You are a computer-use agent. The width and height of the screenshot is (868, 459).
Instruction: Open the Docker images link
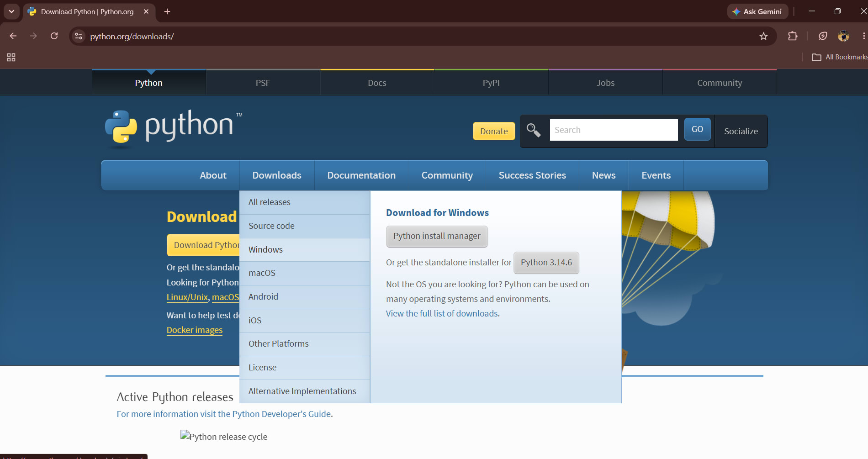[x=195, y=330]
